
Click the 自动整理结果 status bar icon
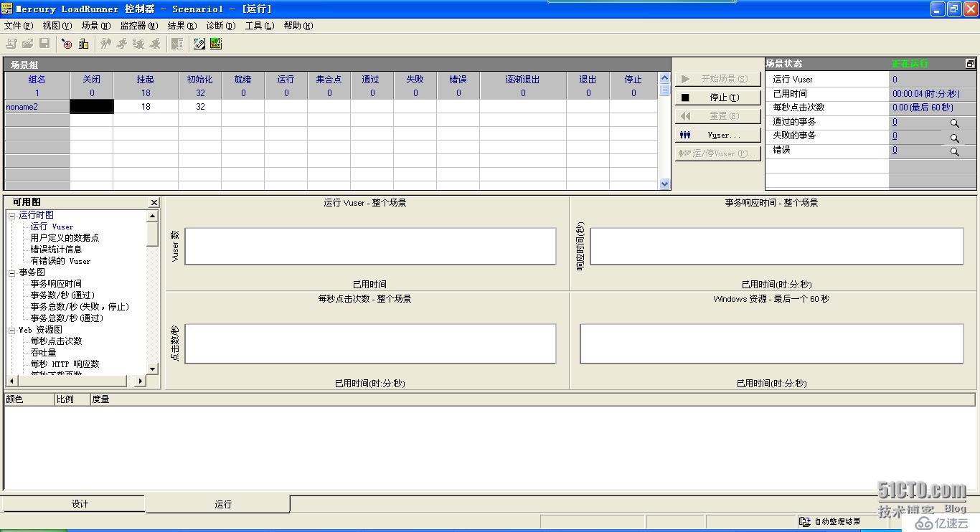click(805, 521)
